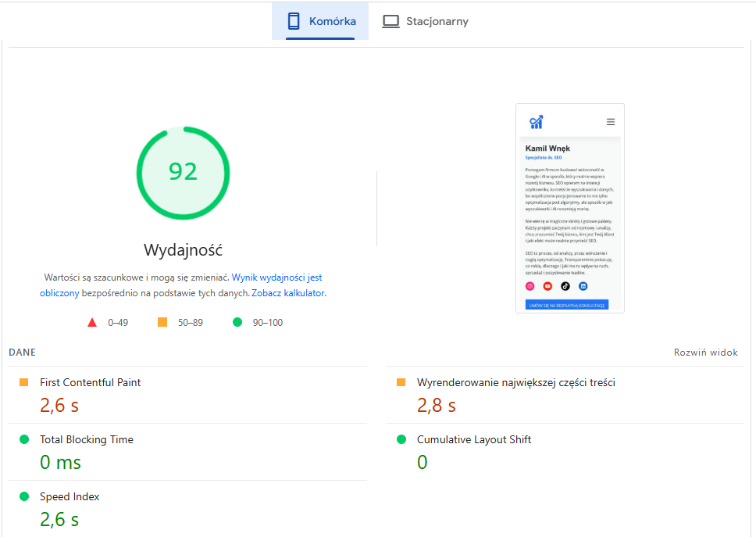Expand metrics with Rozwiń widok
The width and height of the screenshot is (756, 537).
705,353
